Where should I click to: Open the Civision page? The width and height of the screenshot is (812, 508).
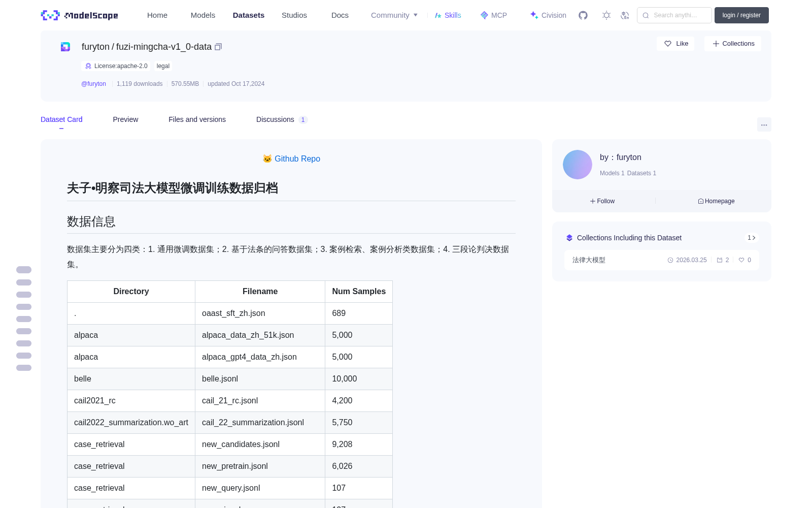pyautogui.click(x=548, y=15)
